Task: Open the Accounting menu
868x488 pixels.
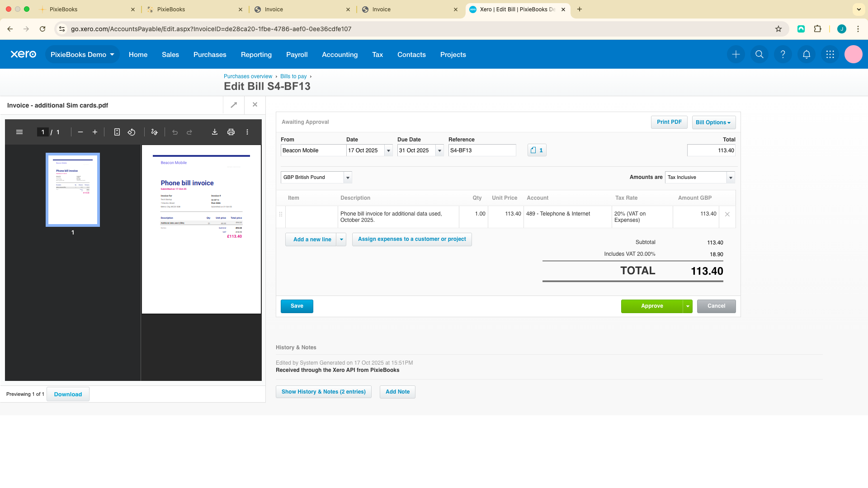Action: point(340,54)
